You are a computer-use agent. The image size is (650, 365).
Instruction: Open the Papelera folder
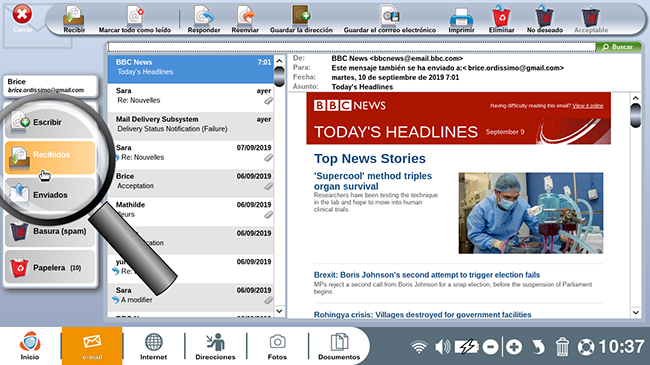click(50, 268)
